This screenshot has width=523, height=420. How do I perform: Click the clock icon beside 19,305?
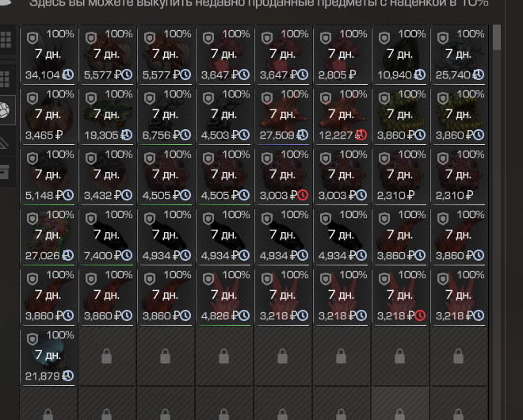pyautogui.click(x=127, y=135)
